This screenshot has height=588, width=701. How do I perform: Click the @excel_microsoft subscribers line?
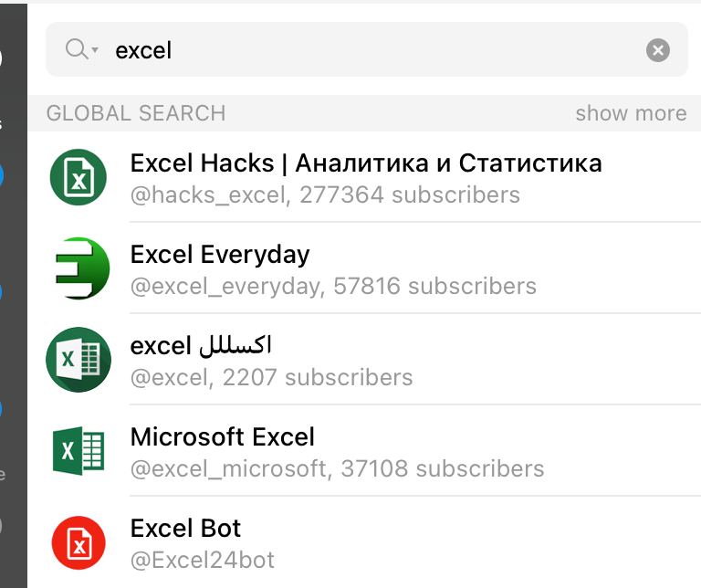337,468
